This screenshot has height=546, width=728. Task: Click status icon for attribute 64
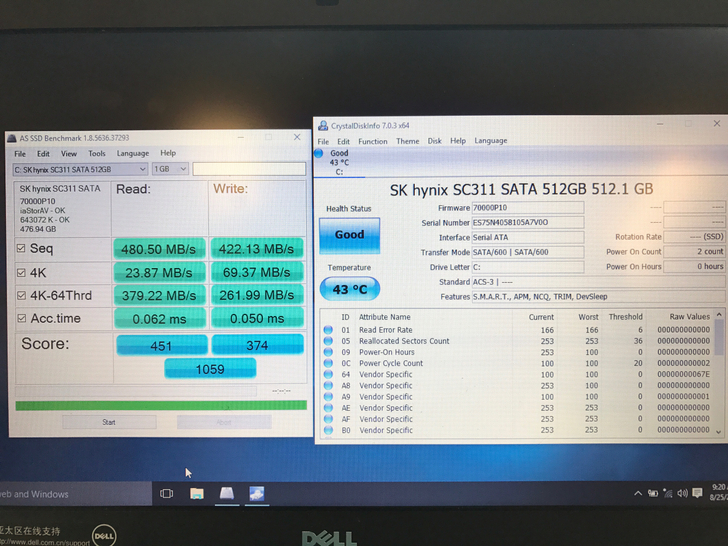(328, 374)
